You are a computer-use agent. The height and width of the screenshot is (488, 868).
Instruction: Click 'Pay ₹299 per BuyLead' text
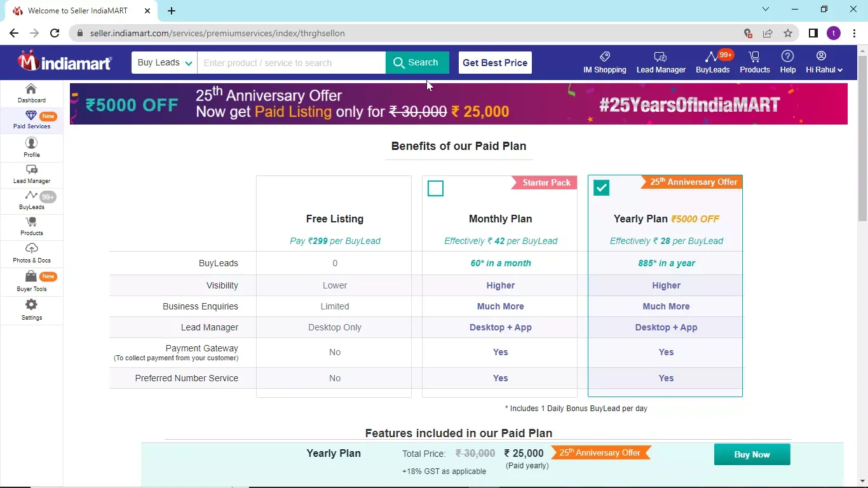(x=334, y=241)
